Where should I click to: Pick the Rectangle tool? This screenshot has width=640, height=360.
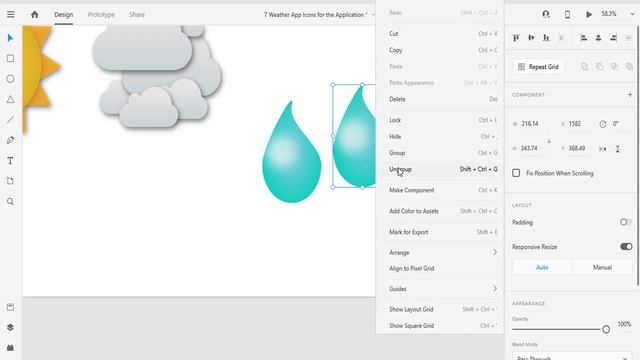pos(11,58)
